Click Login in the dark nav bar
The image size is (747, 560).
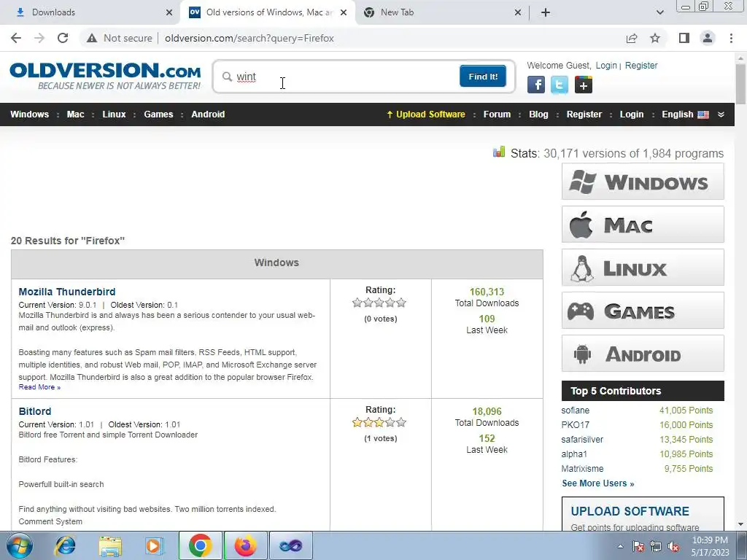pyautogui.click(x=632, y=114)
